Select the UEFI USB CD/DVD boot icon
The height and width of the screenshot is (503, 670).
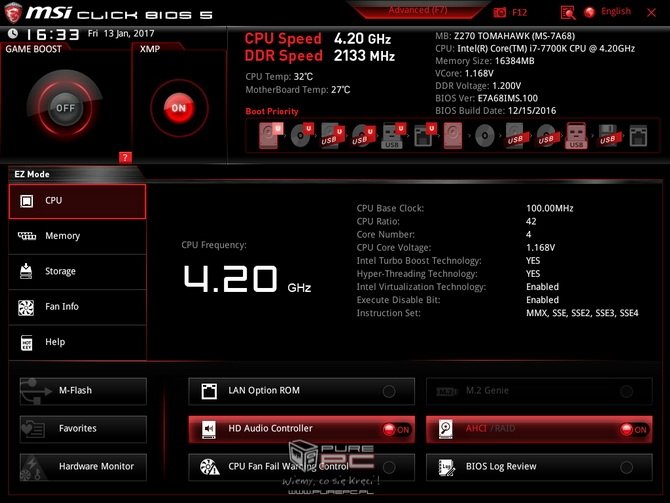tap(363, 135)
